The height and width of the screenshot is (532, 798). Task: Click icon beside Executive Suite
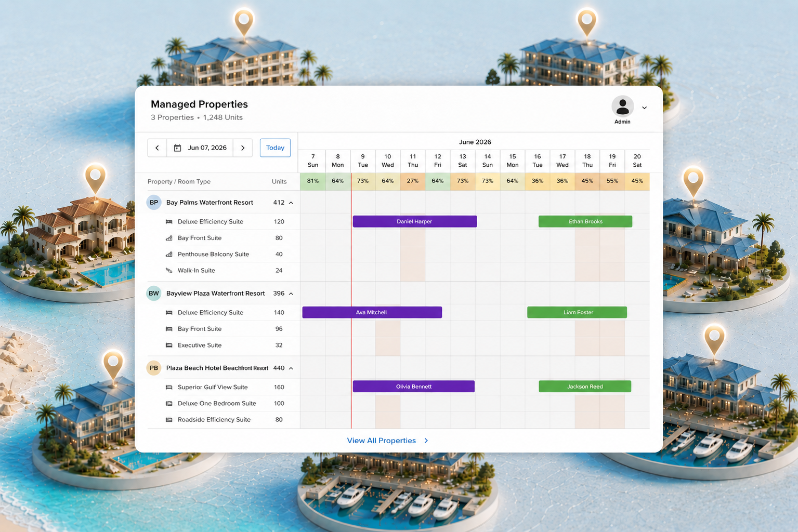click(169, 345)
